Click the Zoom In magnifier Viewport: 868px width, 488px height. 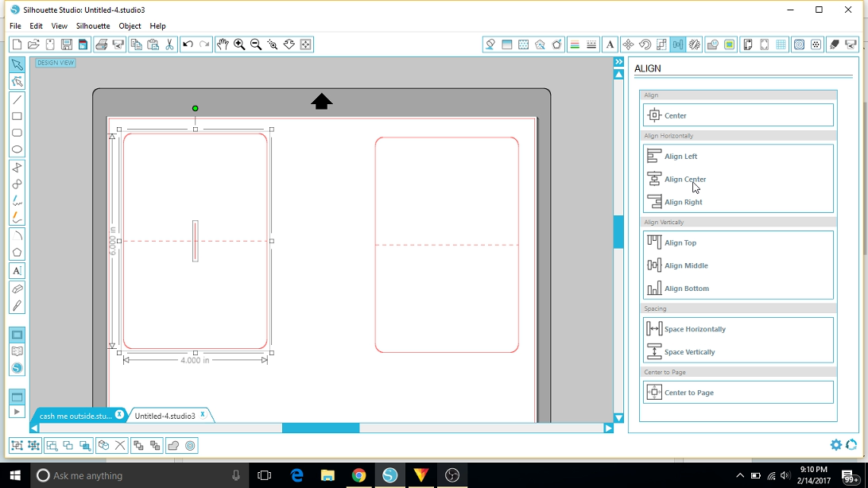(x=239, y=45)
